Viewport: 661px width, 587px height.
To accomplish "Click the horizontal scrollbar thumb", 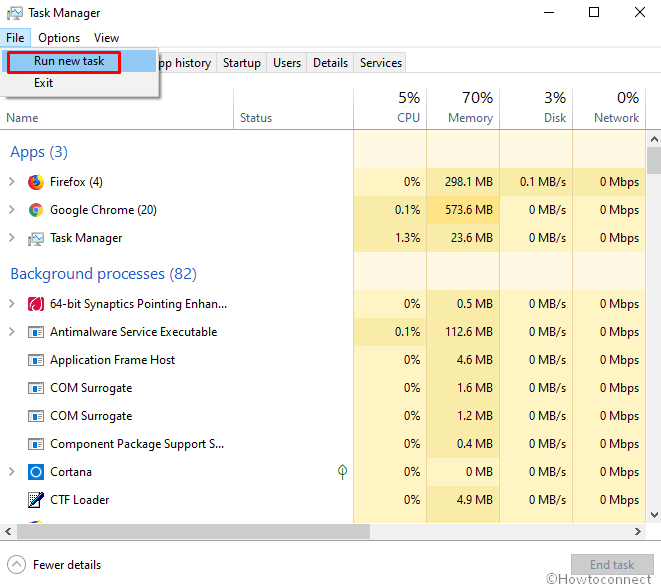I will click(x=193, y=531).
